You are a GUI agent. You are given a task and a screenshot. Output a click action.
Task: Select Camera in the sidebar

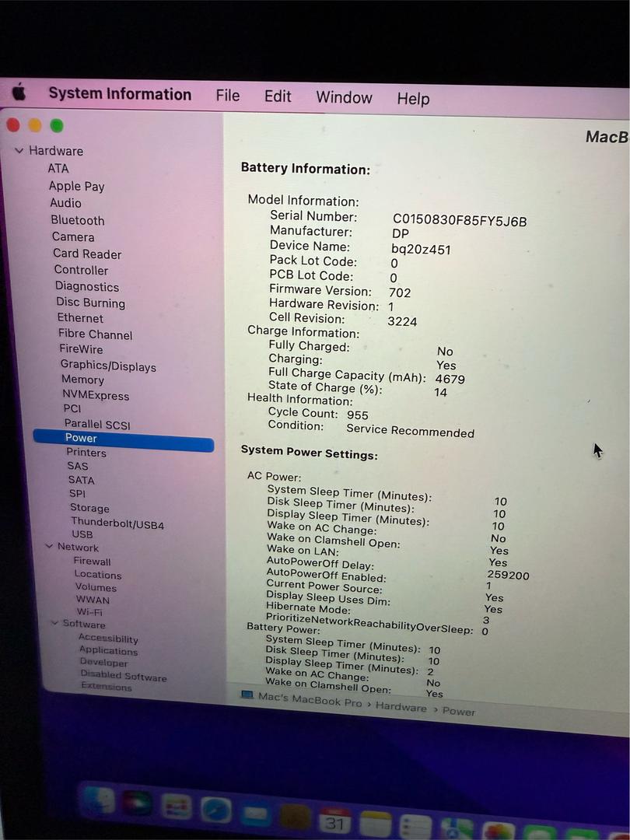coord(73,236)
